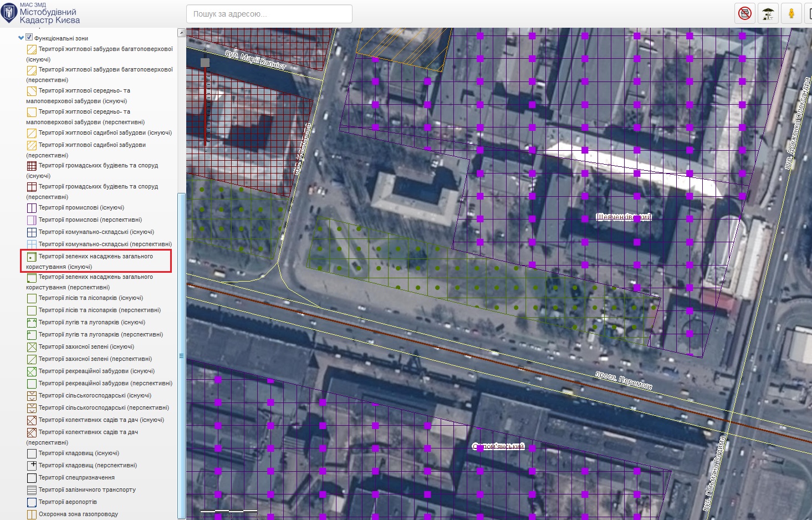This screenshot has height=520, width=812.
Task: Select Території спецпризначення legend entry
Action: pyautogui.click(x=76, y=478)
